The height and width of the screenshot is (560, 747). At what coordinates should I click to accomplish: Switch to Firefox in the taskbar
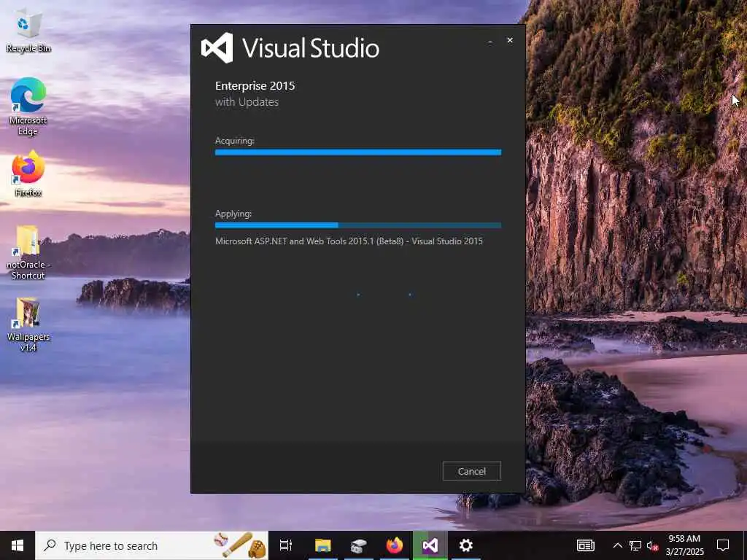[x=395, y=545]
